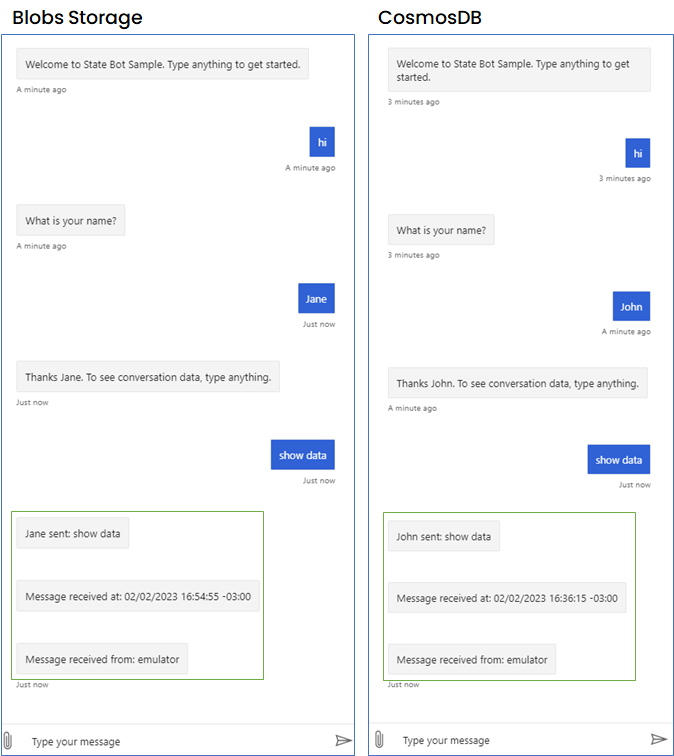Viewport: 674px width, 756px height.
Task: Select the "Jane" user message bubble
Action: pyautogui.click(x=316, y=298)
